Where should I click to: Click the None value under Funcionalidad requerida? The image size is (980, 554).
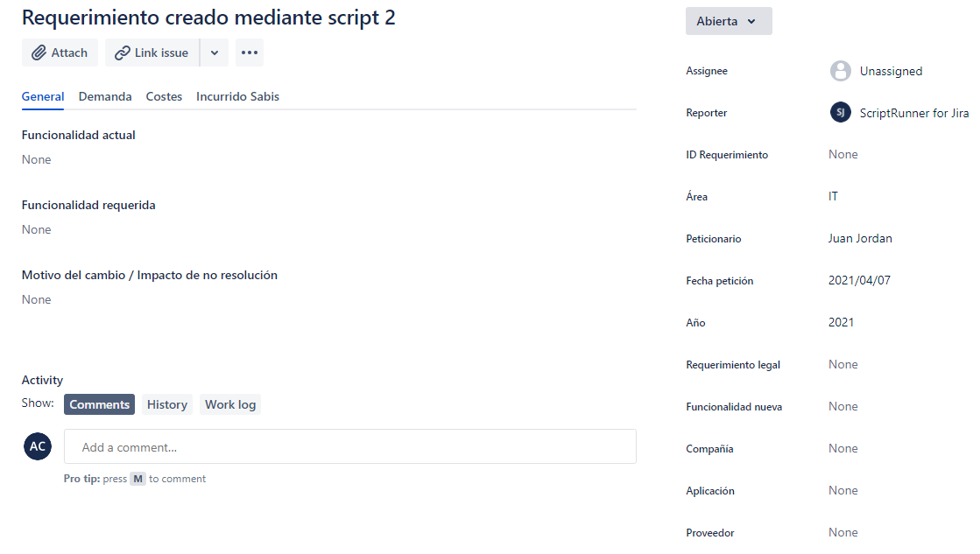click(36, 230)
